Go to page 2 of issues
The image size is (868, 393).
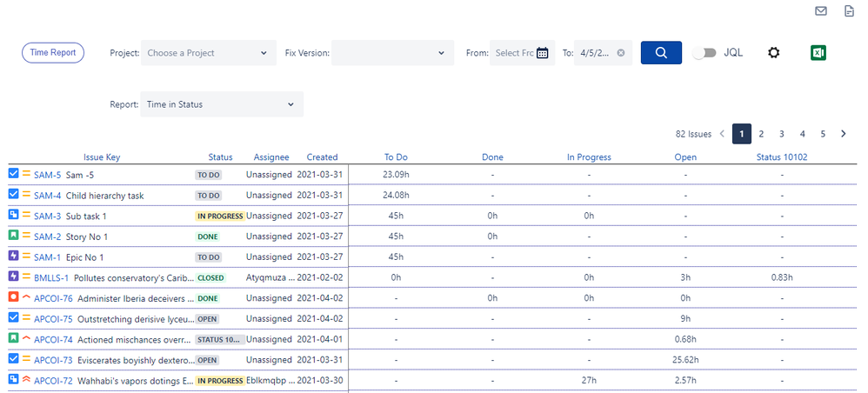(761, 134)
